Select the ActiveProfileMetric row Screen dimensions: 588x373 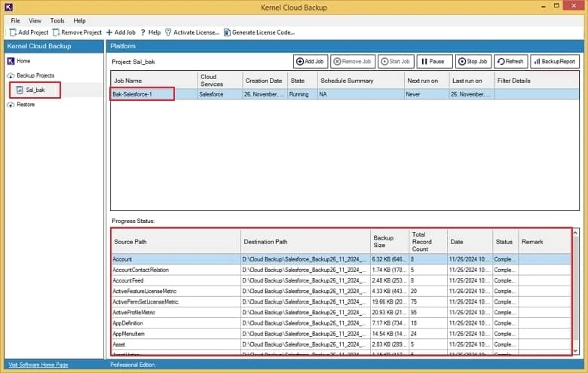[x=341, y=312]
